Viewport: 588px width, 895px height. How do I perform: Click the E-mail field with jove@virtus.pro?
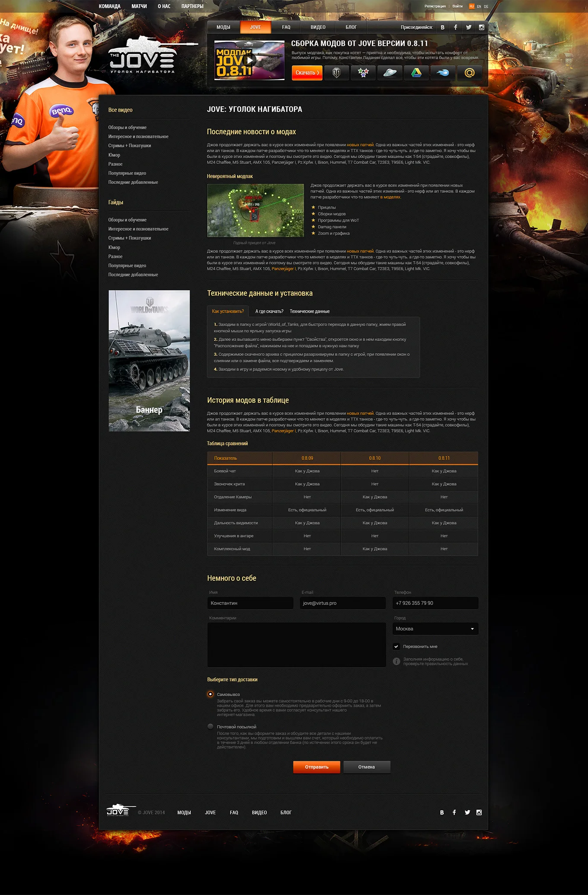pyautogui.click(x=343, y=603)
